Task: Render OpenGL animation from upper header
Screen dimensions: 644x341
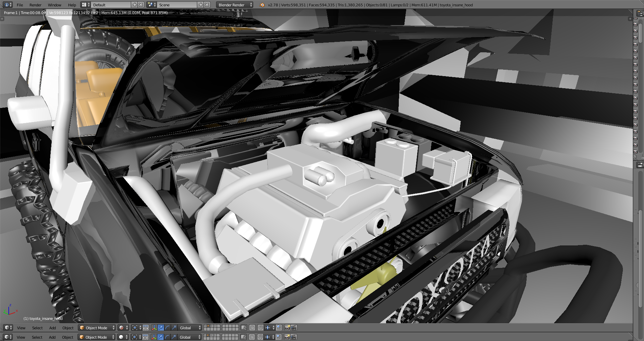Action: pos(294,328)
